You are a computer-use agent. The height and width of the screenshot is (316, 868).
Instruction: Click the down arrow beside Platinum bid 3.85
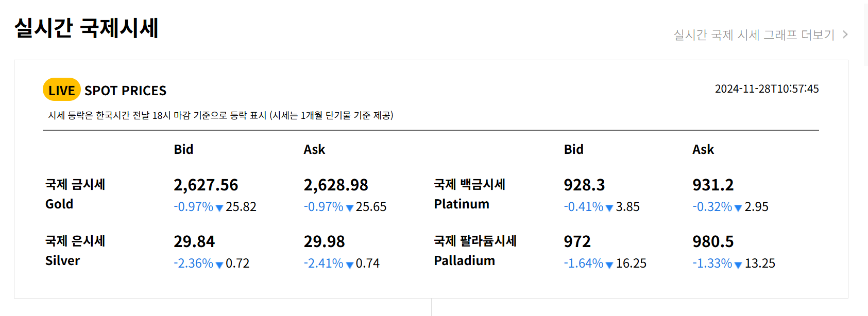pyautogui.click(x=609, y=208)
